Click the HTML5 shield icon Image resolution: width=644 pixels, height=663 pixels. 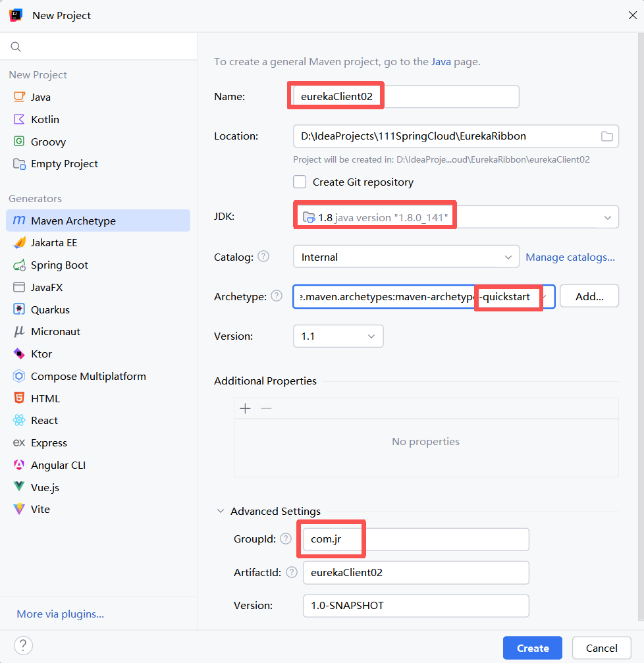click(19, 398)
